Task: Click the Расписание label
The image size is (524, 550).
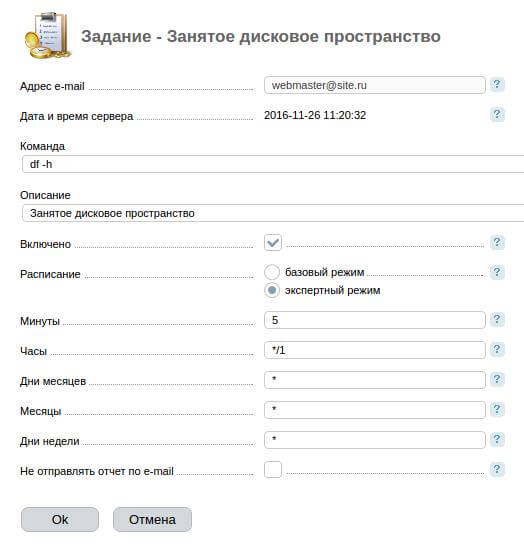Action: click(50, 274)
